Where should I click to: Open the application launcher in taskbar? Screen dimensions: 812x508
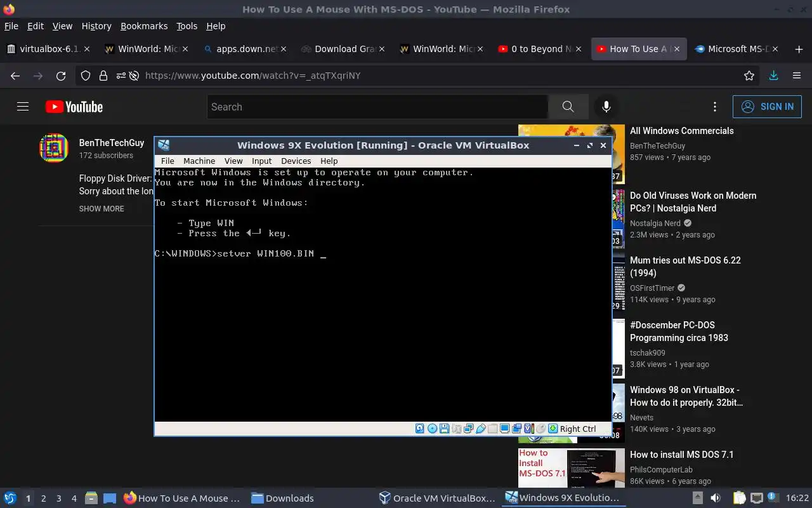[10, 498]
